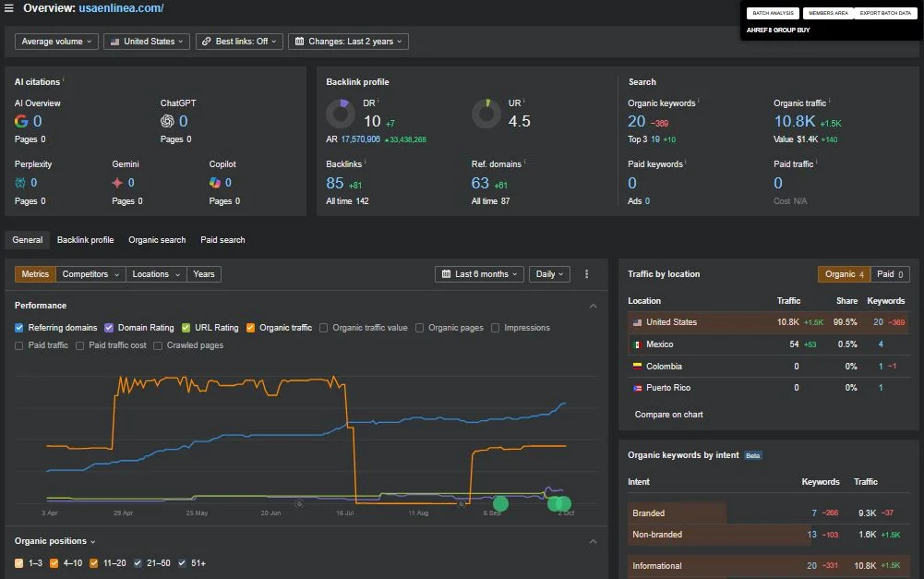The height and width of the screenshot is (579, 924).
Task: Select Metrics chart tab
Action: 35,274
